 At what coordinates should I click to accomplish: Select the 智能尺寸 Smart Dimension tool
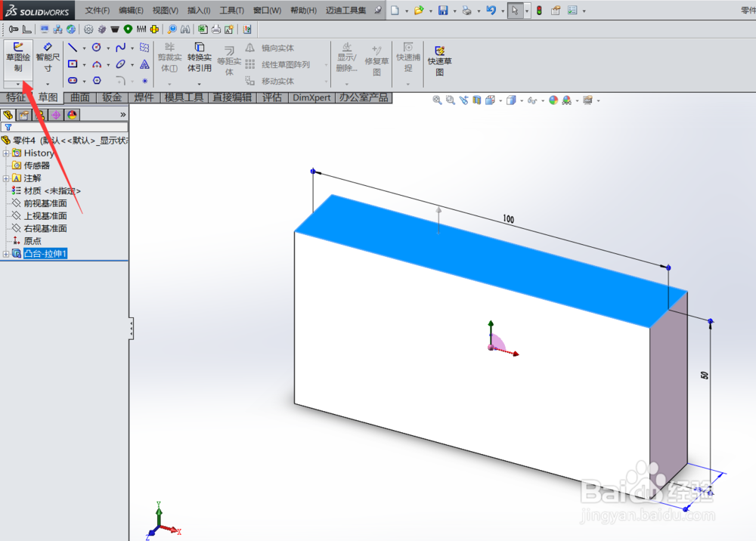pos(48,57)
